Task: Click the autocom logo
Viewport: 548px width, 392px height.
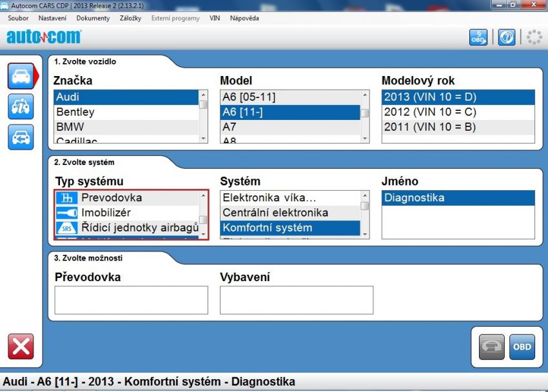Action: click(44, 37)
